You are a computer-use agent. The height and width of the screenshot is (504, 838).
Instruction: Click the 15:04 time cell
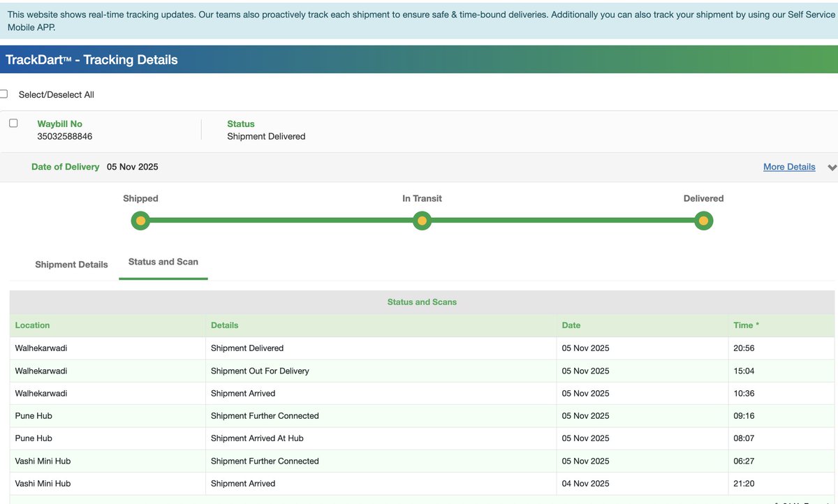coord(744,371)
